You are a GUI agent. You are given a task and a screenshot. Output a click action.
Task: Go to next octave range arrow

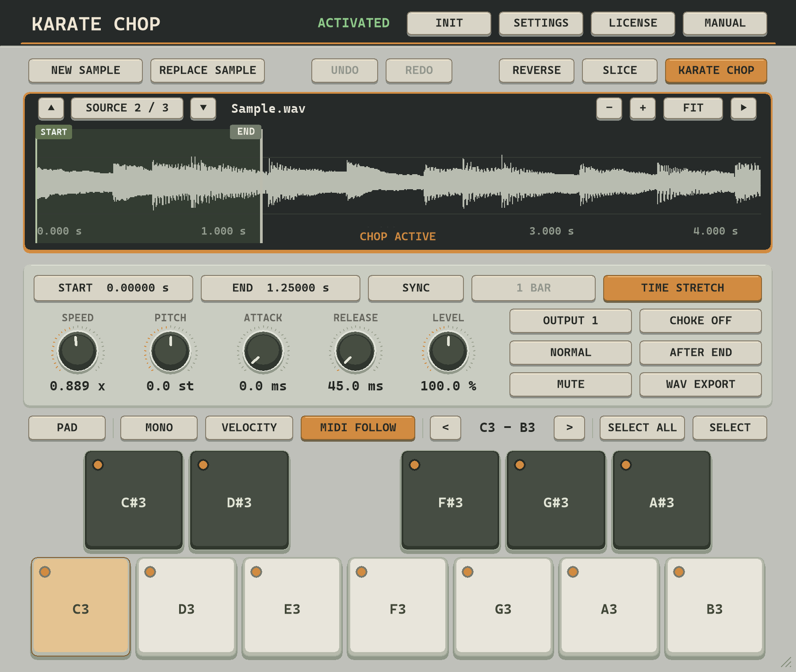(x=569, y=428)
